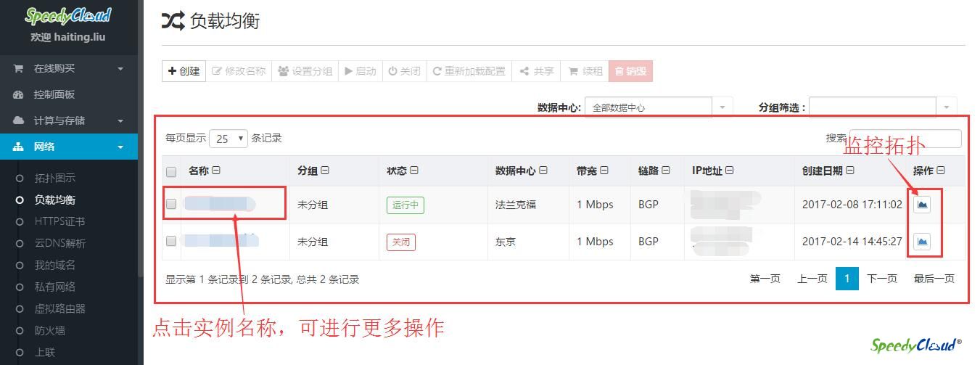Click the sort icon beside 带宽 column header
This screenshot has height=365, width=980.
(x=604, y=171)
